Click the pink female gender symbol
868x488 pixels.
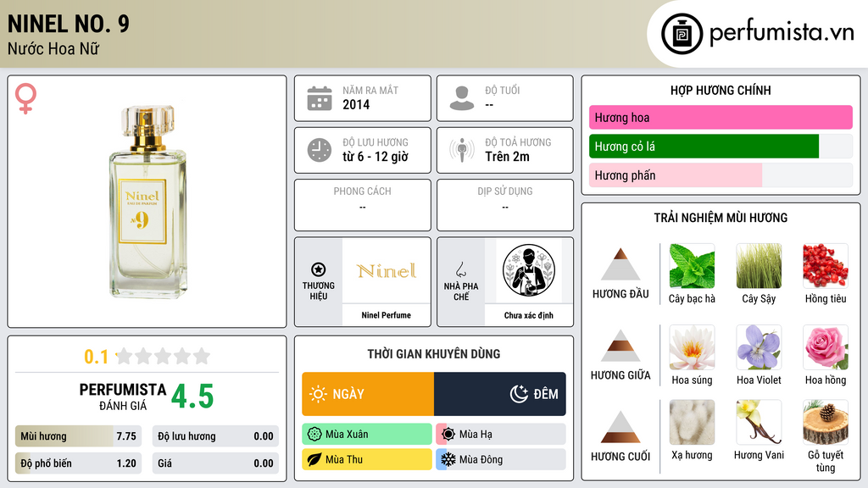[25, 98]
